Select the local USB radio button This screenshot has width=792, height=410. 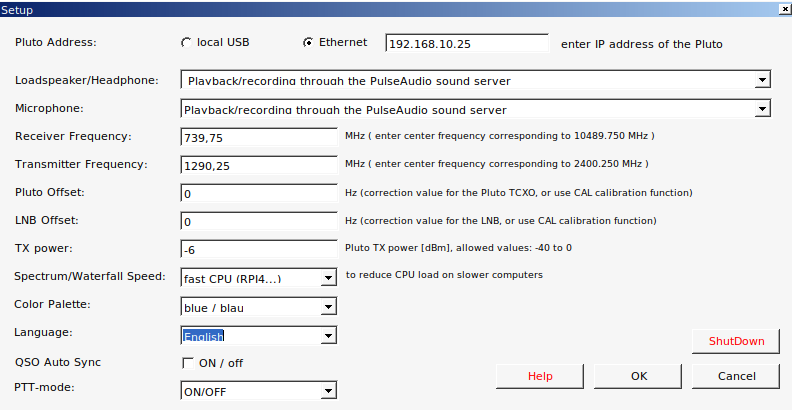[186, 43]
